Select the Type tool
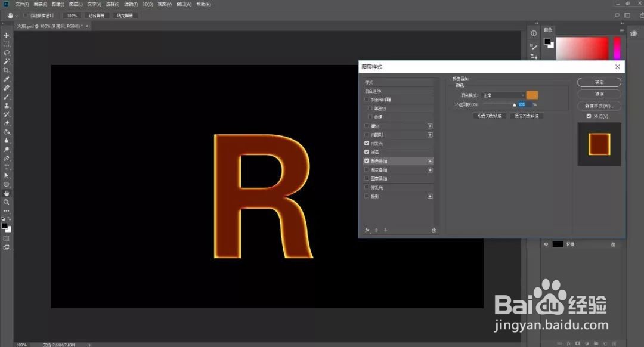Viewport: 644px width, 347px height. (x=6, y=167)
